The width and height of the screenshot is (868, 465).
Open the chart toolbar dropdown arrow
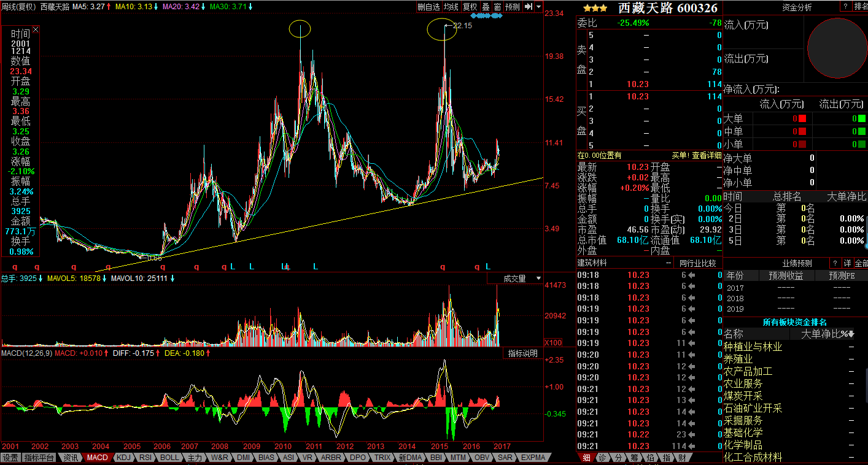coord(538,7)
